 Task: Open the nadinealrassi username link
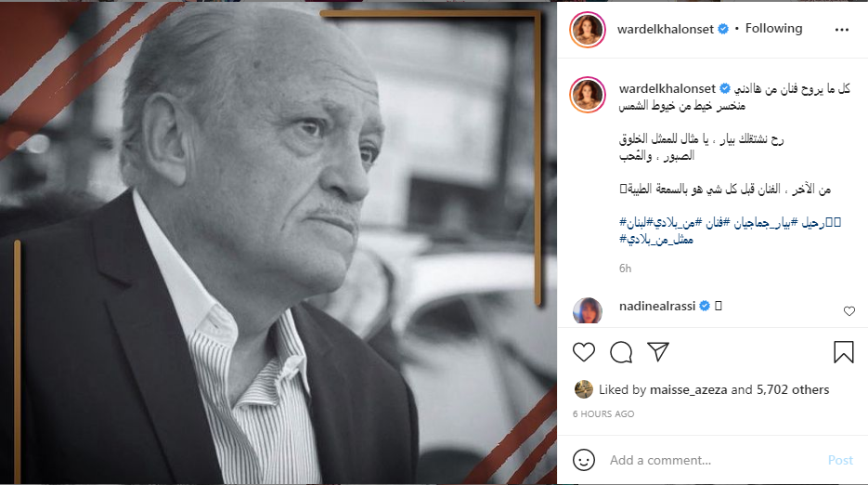(657, 306)
